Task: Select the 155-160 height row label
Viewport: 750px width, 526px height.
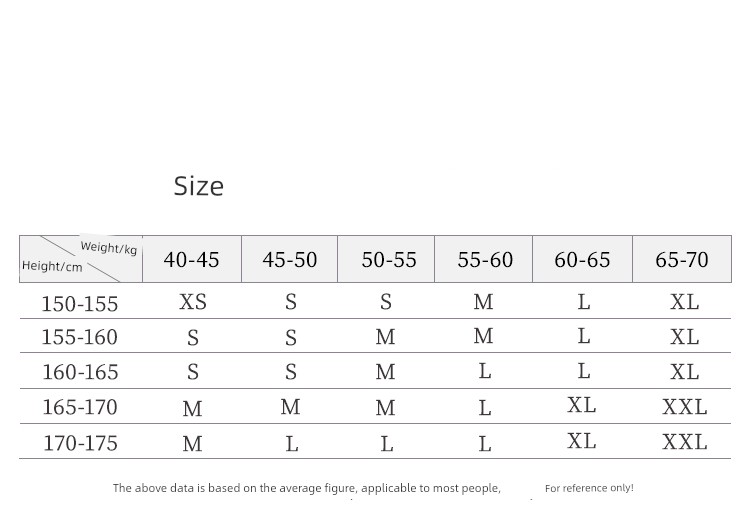Action: pyautogui.click(x=79, y=337)
